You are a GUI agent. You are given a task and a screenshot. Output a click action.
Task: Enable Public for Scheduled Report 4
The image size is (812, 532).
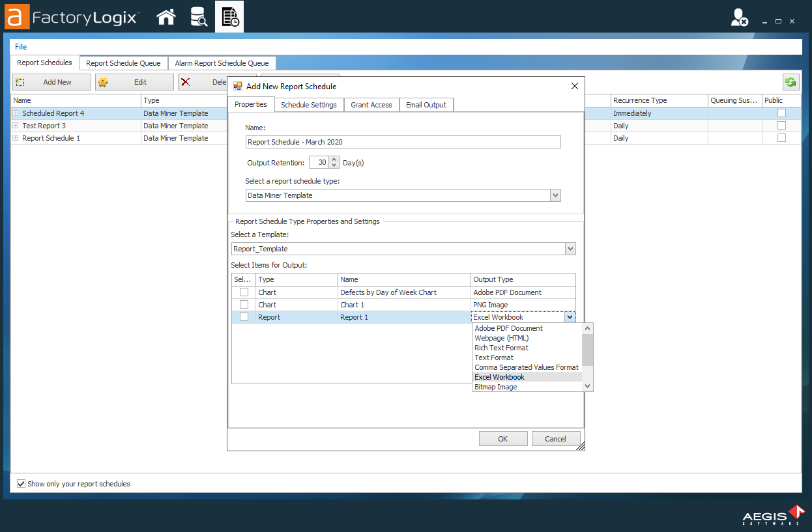(781, 113)
